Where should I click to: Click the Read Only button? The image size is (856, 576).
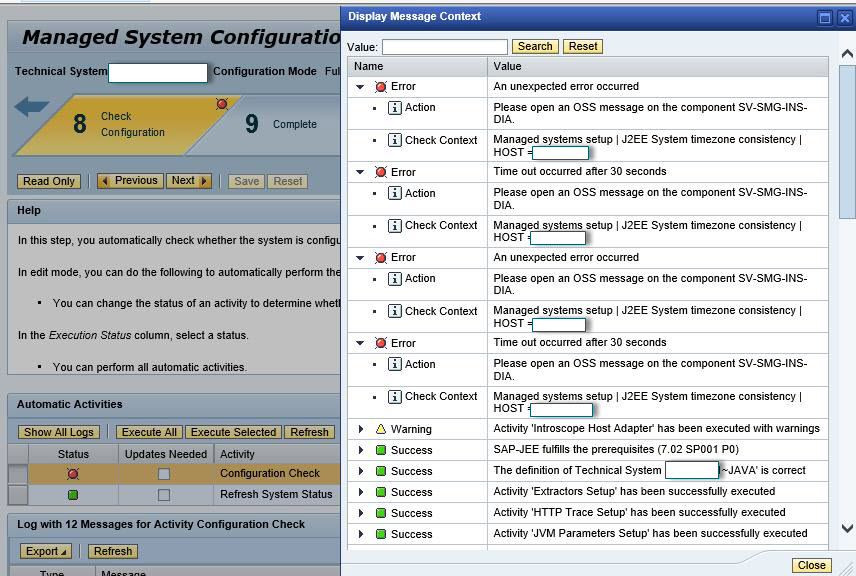pyautogui.click(x=49, y=181)
